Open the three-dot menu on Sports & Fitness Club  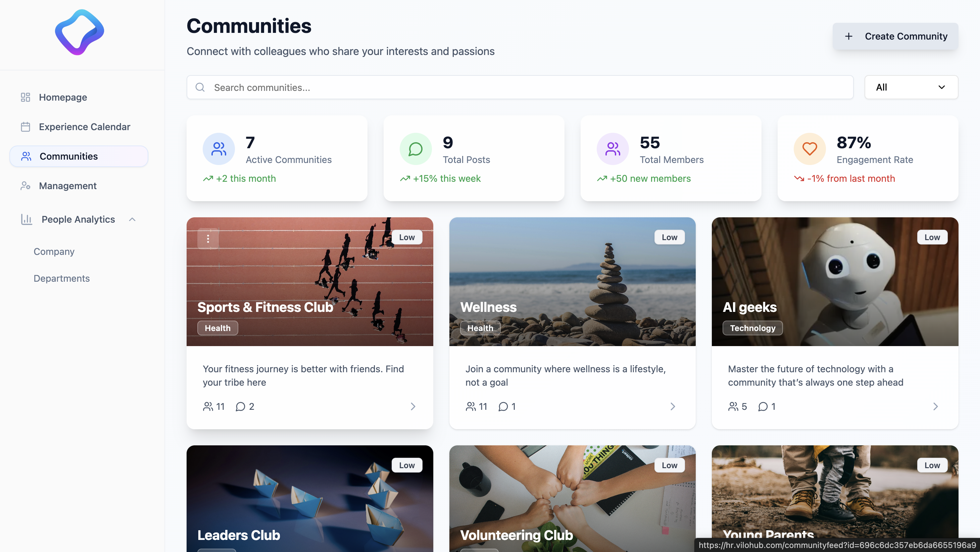coord(208,238)
